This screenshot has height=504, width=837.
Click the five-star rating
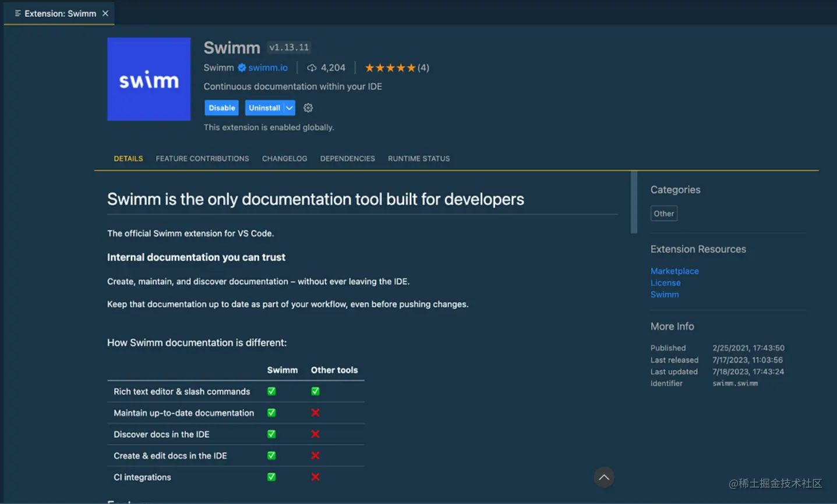pyautogui.click(x=390, y=68)
